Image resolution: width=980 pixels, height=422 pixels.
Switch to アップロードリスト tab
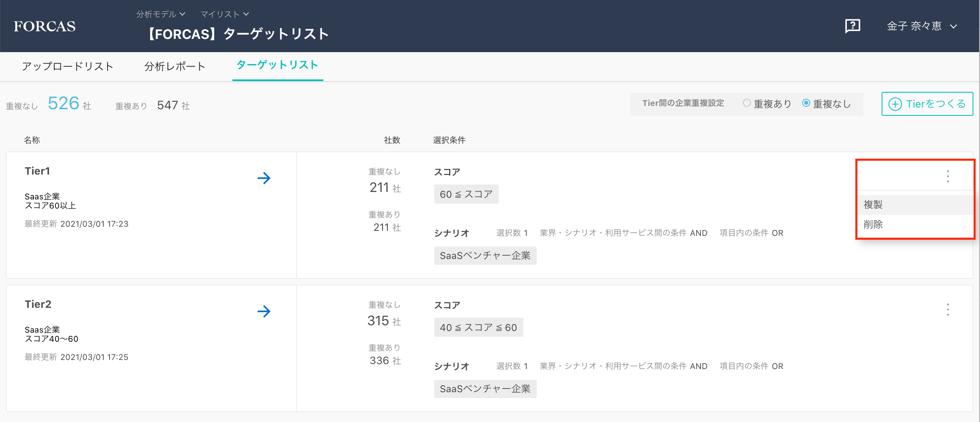click(67, 66)
